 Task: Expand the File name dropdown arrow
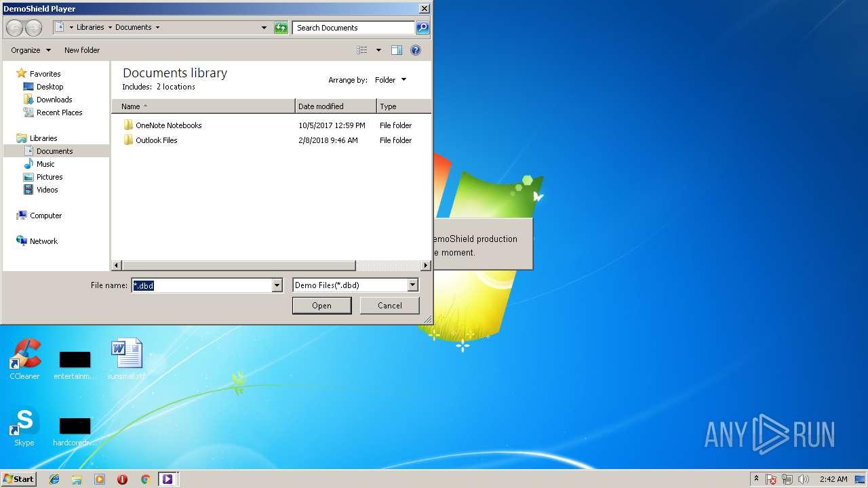pos(277,285)
